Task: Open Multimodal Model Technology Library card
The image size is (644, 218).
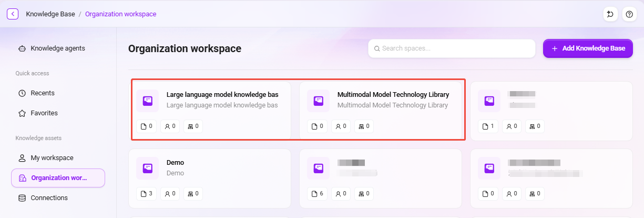Action: pos(381,111)
